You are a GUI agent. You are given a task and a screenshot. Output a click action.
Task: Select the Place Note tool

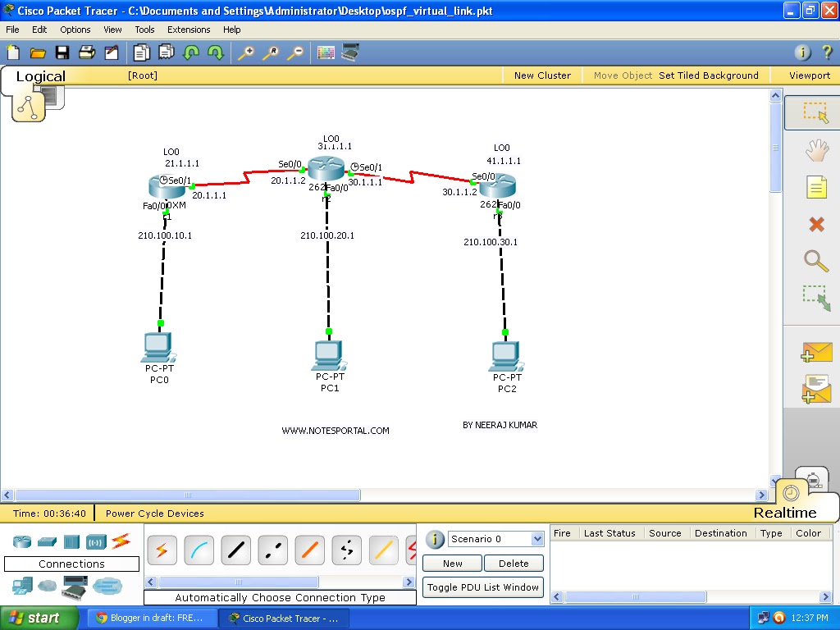tap(816, 188)
